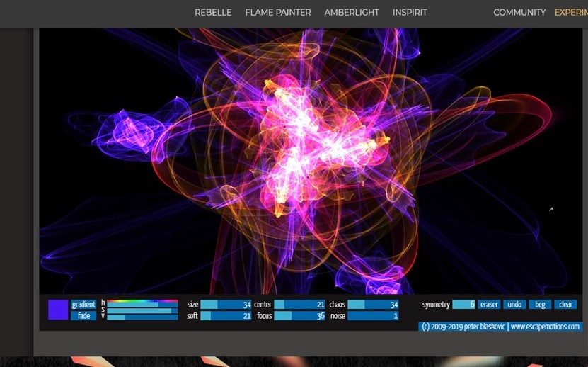This screenshot has height=367, width=588.
Task: Set the center slider showing 21
Action: tap(299, 305)
